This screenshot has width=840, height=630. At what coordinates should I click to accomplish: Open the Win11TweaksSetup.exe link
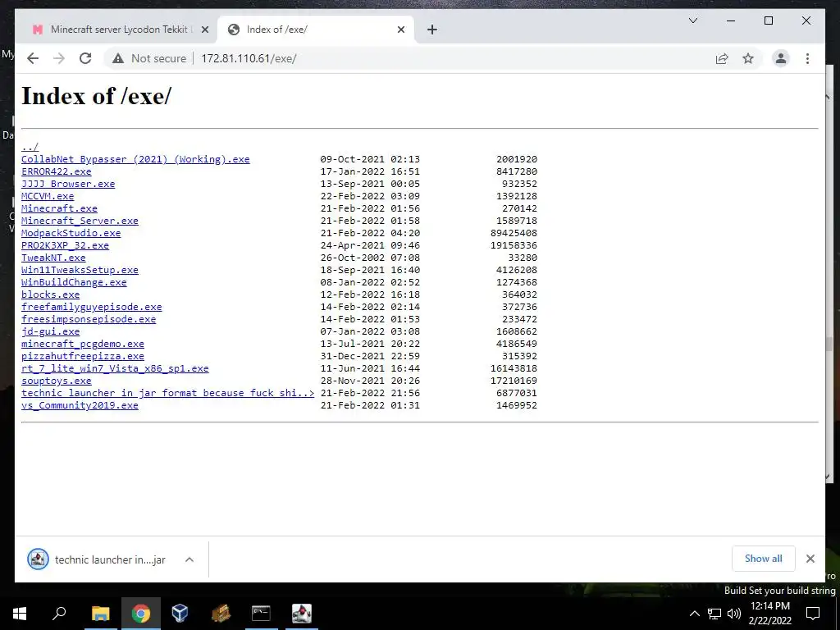point(80,270)
